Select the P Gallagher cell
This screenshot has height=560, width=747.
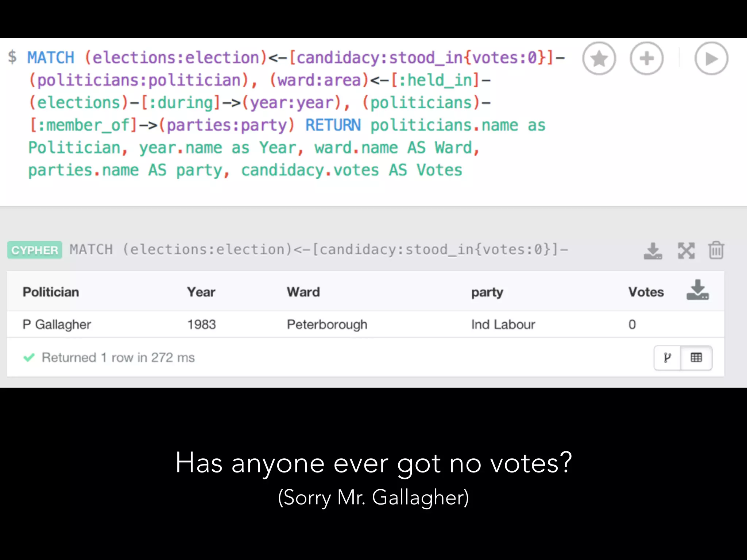(57, 324)
